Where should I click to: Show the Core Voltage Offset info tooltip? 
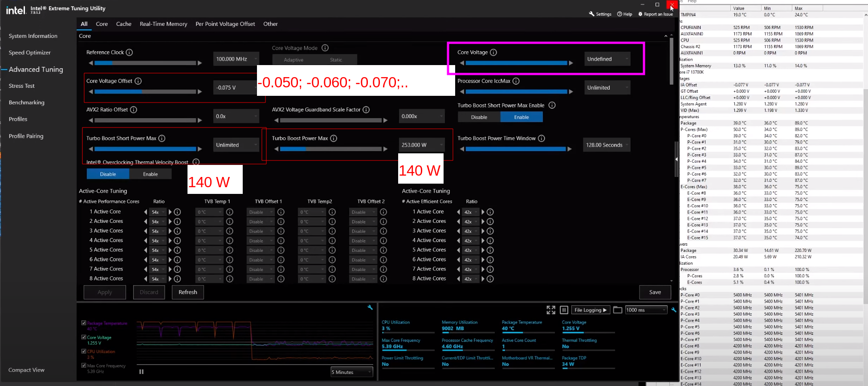138,81
